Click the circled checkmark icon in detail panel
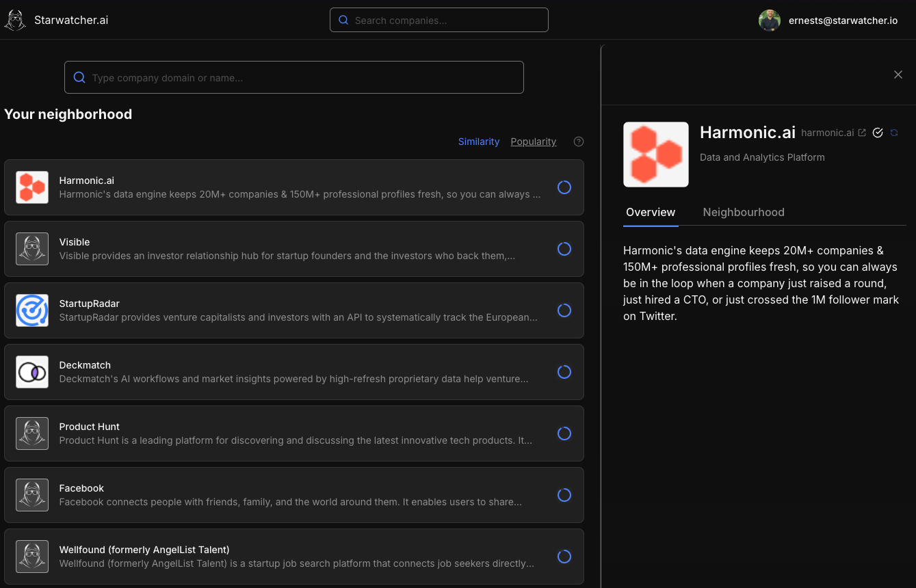The width and height of the screenshot is (916, 588). 878,133
